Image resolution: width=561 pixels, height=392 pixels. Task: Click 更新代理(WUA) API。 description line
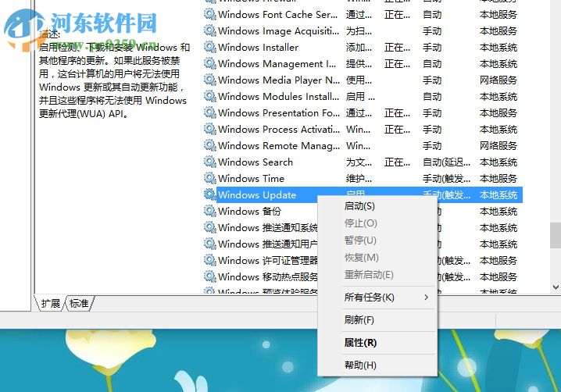pyautogui.click(x=84, y=114)
